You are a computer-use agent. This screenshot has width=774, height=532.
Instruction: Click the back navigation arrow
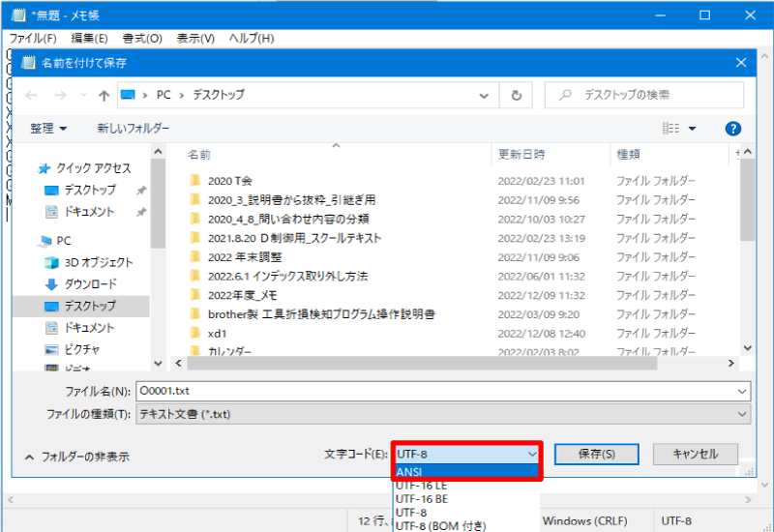tap(31, 95)
